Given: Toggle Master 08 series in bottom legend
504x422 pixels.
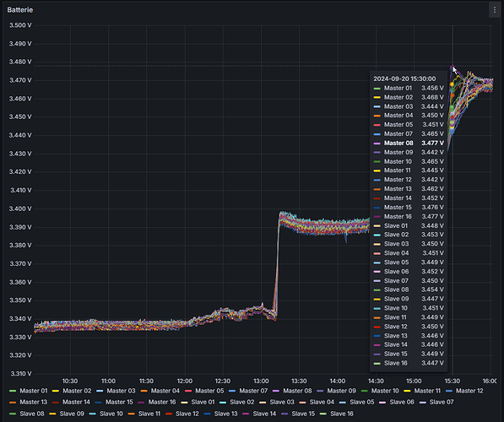Looking at the screenshot, I should pos(297,391).
